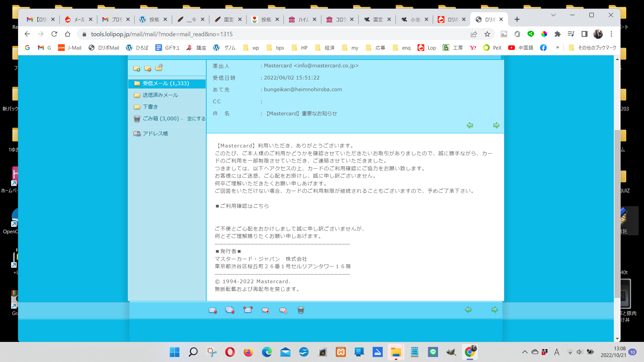The width and height of the screenshot is (644, 362).
Task: Open the J-Mail bookmark
Action: (70, 48)
